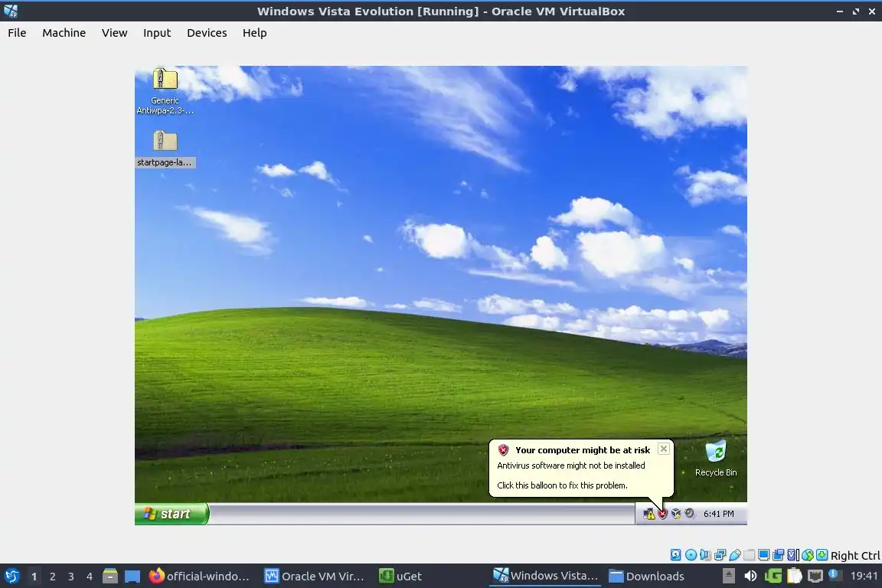Click the wired network tray icon

[x=815, y=576]
